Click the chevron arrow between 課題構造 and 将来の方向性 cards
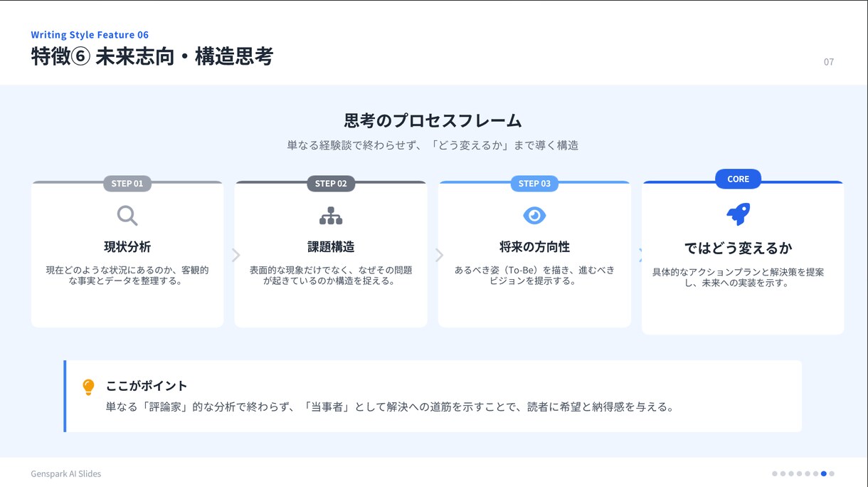The height and width of the screenshot is (487, 868). (x=440, y=255)
